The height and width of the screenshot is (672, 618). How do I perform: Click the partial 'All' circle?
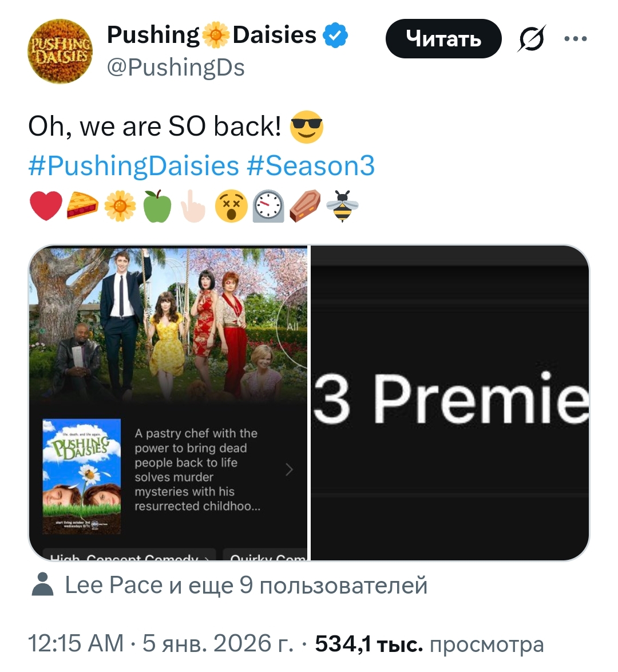[294, 326]
